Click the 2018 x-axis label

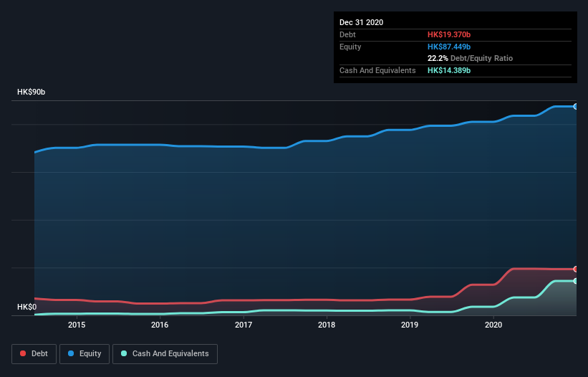(x=327, y=325)
